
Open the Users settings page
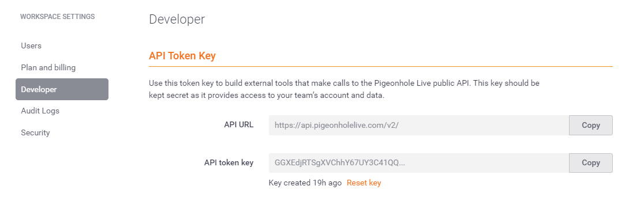31,45
